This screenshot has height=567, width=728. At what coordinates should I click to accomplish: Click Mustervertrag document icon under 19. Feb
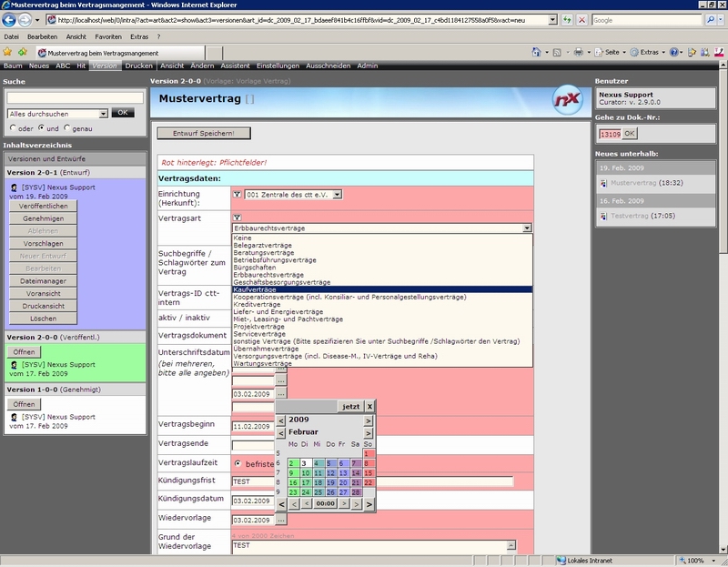pos(603,184)
